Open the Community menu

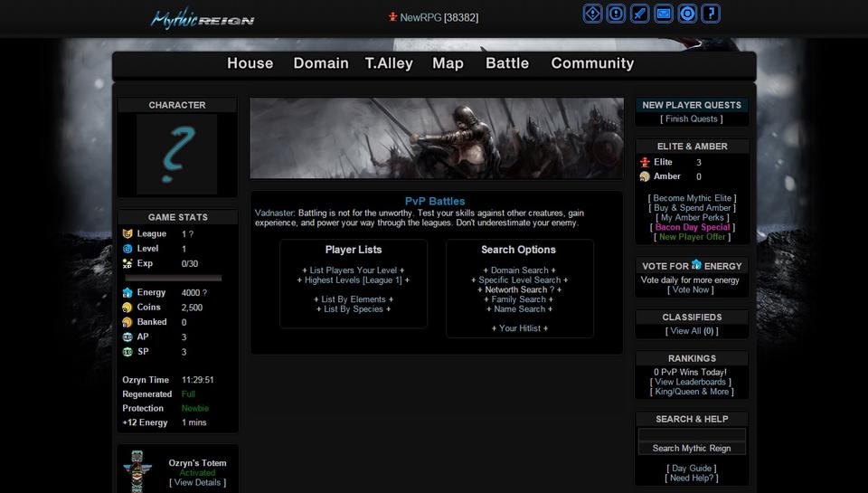[x=592, y=63]
